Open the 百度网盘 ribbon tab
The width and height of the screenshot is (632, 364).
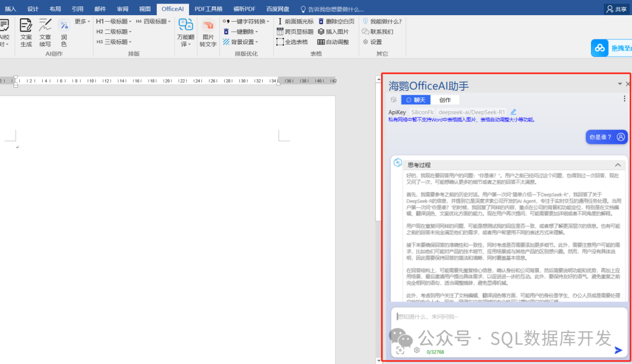[278, 9]
